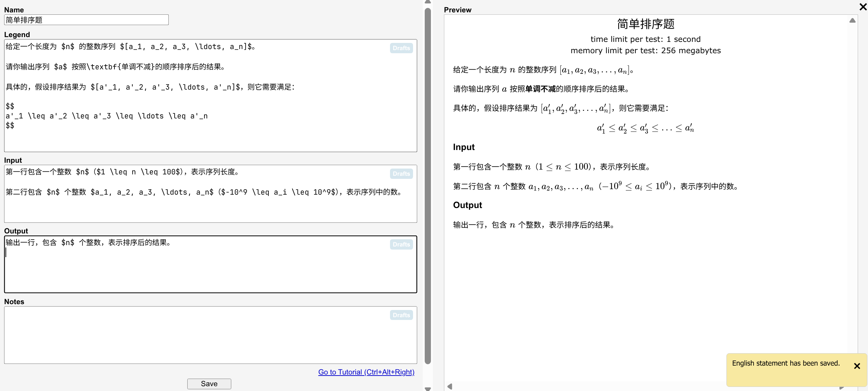Open Drafts for the Input field
Viewport: 868px width, 391px height.
[x=401, y=174]
